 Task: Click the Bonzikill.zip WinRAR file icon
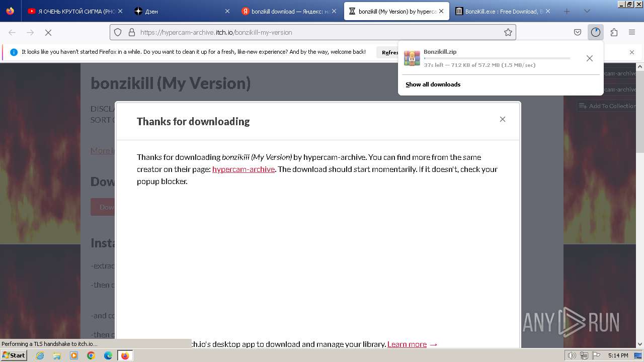click(412, 58)
